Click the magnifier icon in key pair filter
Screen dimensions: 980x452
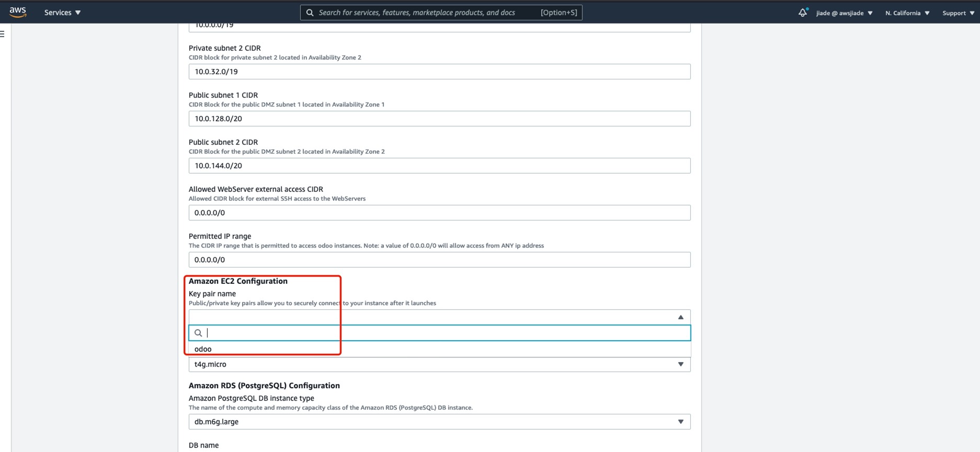tap(198, 333)
